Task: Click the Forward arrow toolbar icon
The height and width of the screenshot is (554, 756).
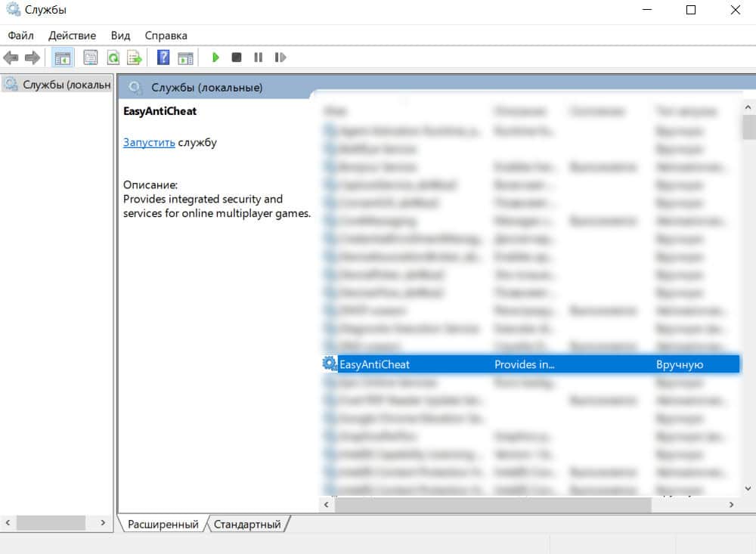Action: tap(32, 57)
